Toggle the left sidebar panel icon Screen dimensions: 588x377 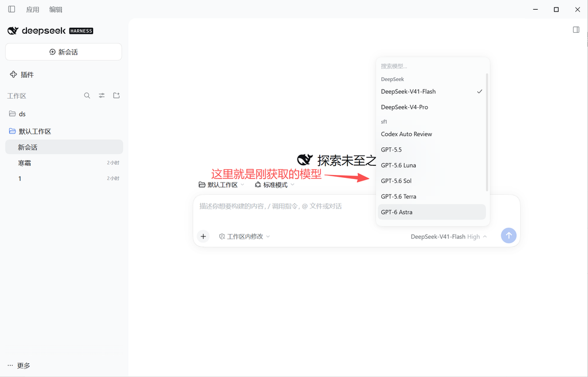[11, 9]
